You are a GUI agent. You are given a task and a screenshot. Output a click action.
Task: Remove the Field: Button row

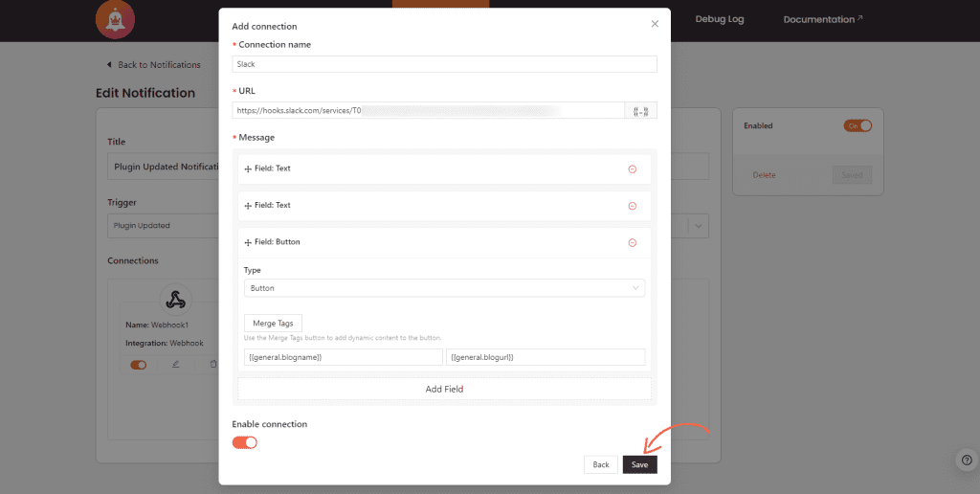[632, 242]
